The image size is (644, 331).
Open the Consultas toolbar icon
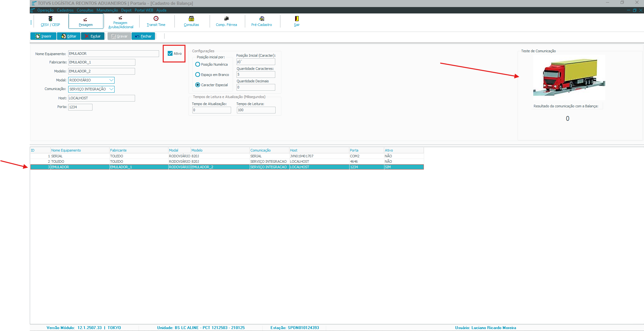191,19
